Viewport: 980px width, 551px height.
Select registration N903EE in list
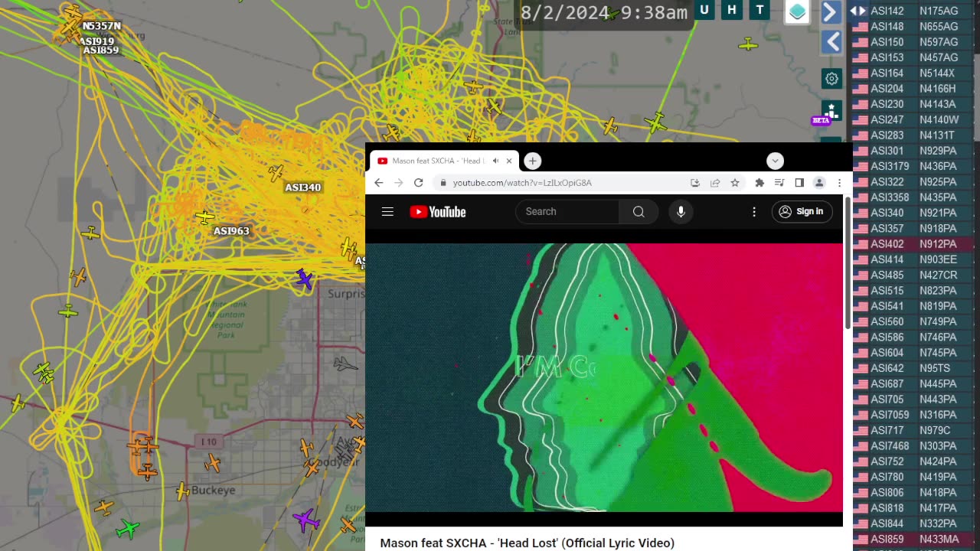click(x=938, y=259)
